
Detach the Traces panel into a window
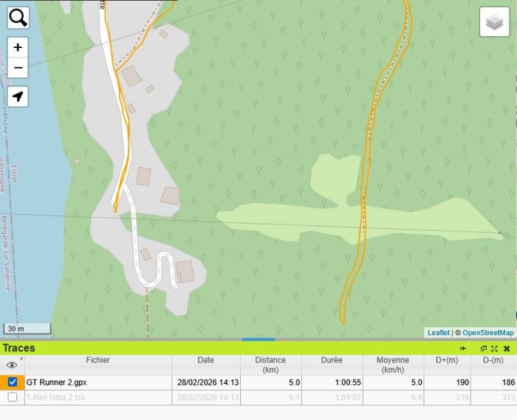click(484, 348)
